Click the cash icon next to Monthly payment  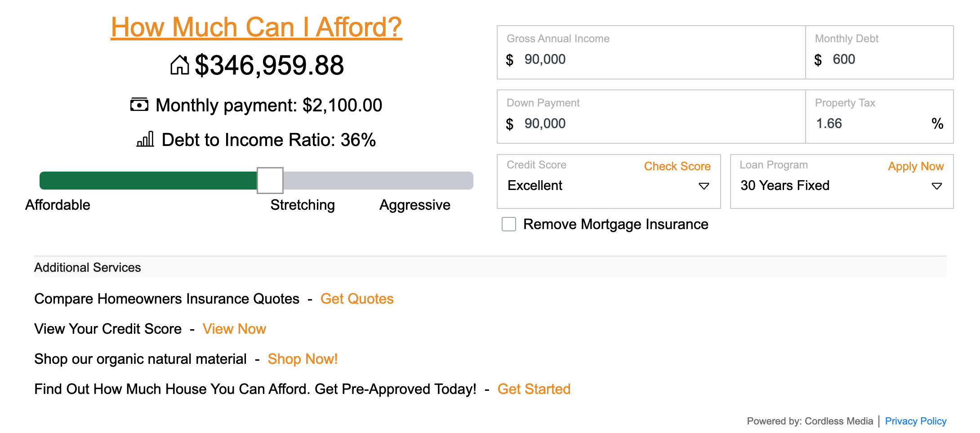click(139, 105)
